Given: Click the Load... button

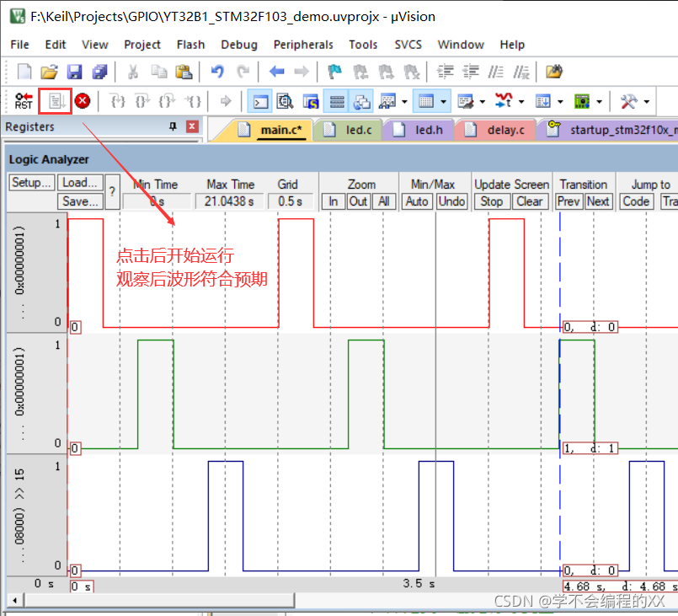Looking at the screenshot, I should tap(80, 183).
